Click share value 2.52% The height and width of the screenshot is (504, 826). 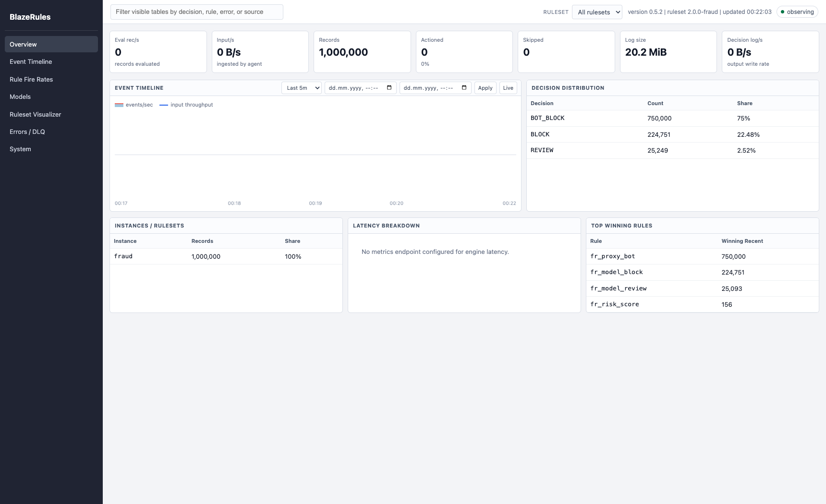click(x=746, y=150)
